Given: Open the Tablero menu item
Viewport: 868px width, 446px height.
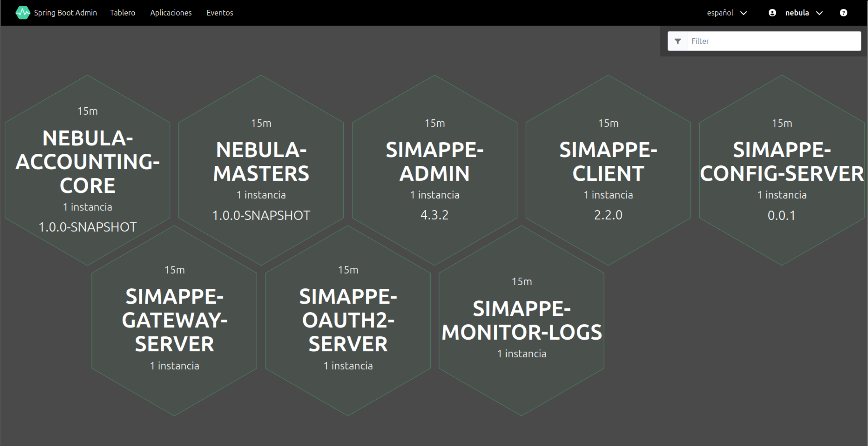Looking at the screenshot, I should [x=122, y=13].
